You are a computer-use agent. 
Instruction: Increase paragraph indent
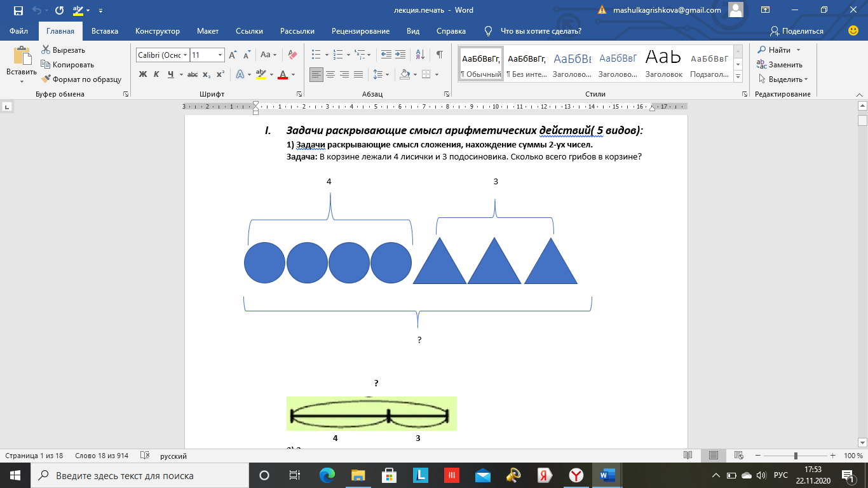(x=400, y=55)
